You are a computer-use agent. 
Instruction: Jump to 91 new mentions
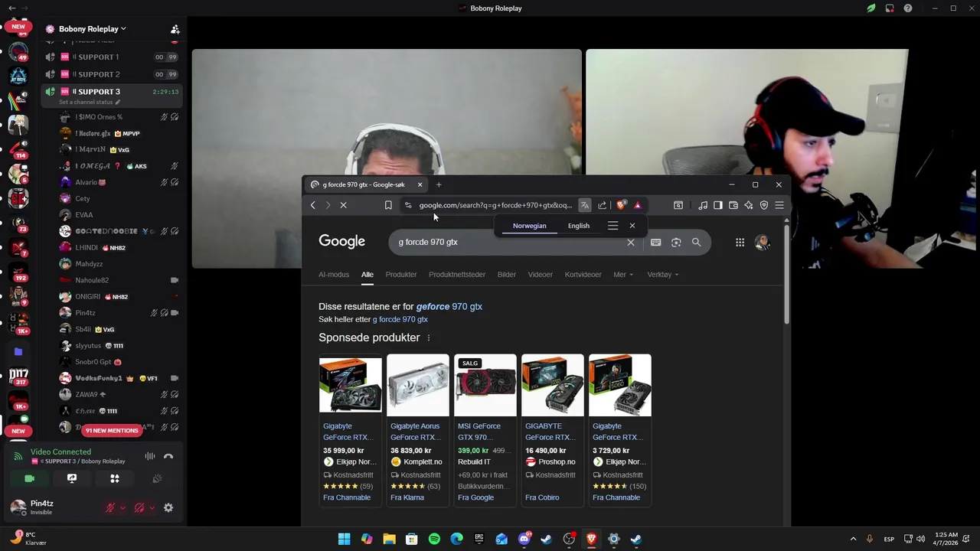pyautogui.click(x=112, y=430)
